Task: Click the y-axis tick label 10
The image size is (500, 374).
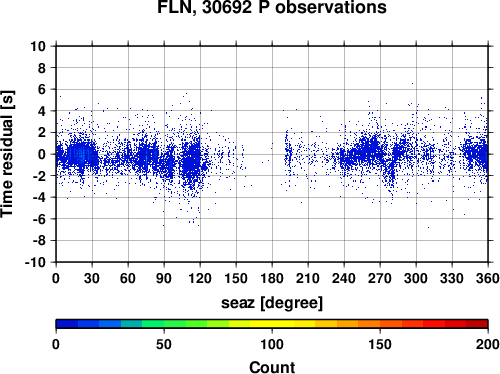Action: pos(38,46)
